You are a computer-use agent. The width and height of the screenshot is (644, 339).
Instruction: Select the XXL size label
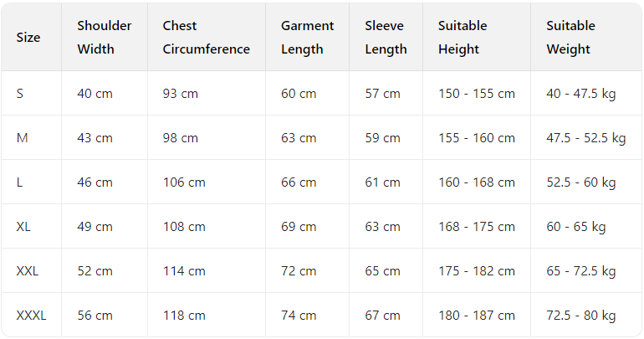(x=28, y=271)
